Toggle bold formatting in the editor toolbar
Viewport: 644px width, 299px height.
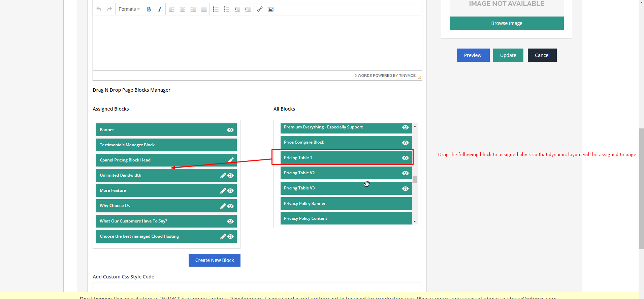(x=149, y=9)
